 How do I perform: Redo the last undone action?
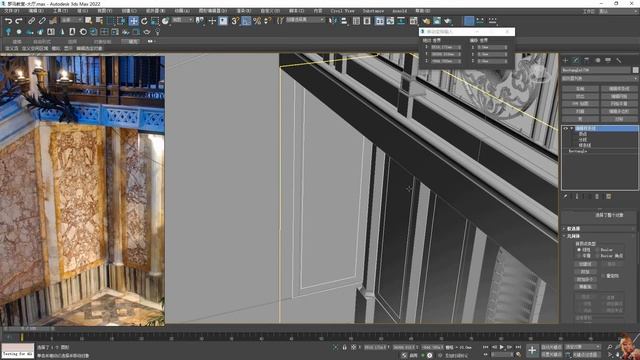[19, 20]
